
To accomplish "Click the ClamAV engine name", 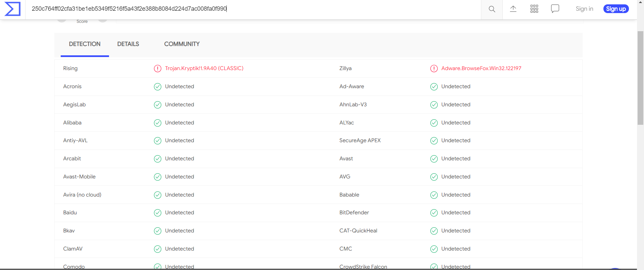I will 73,249.
